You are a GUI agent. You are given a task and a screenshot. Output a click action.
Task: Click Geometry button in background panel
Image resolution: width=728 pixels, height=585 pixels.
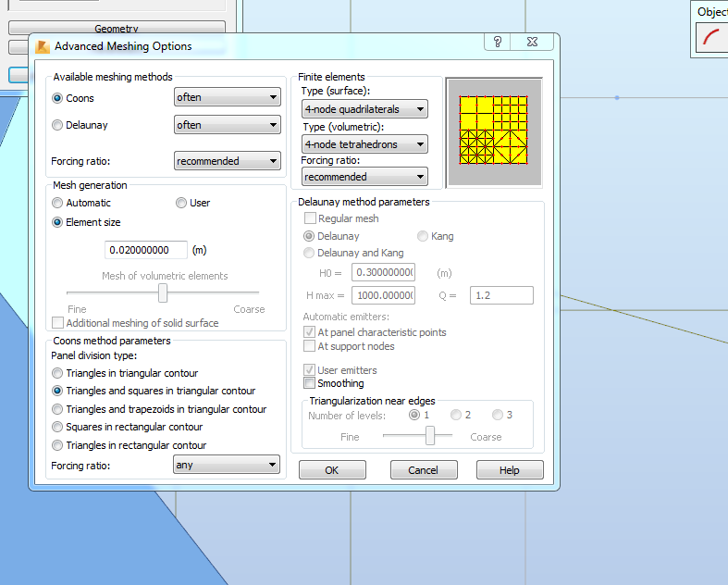click(x=117, y=28)
